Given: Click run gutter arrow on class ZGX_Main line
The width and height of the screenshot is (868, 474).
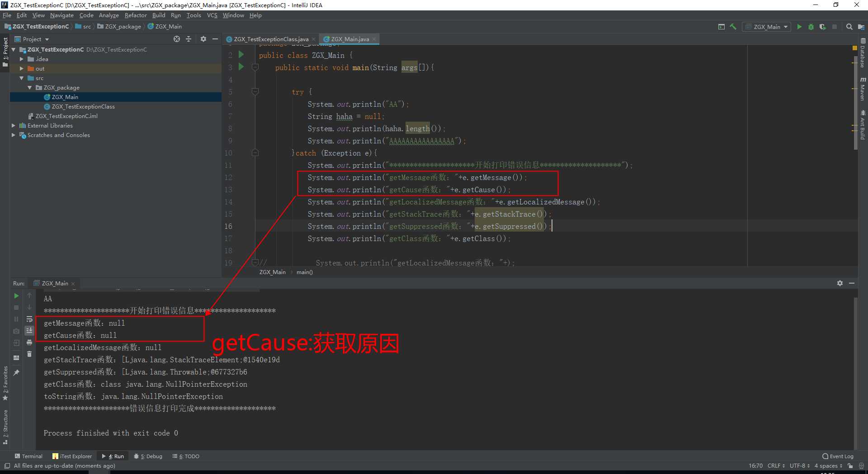Looking at the screenshot, I should 241,55.
